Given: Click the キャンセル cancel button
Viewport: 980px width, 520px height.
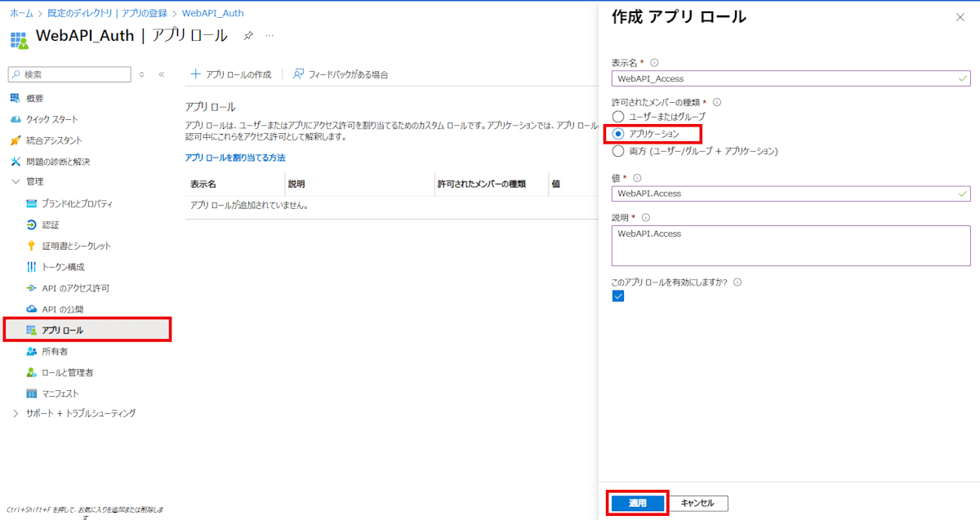Looking at the screenshot, I should (700, 504).
